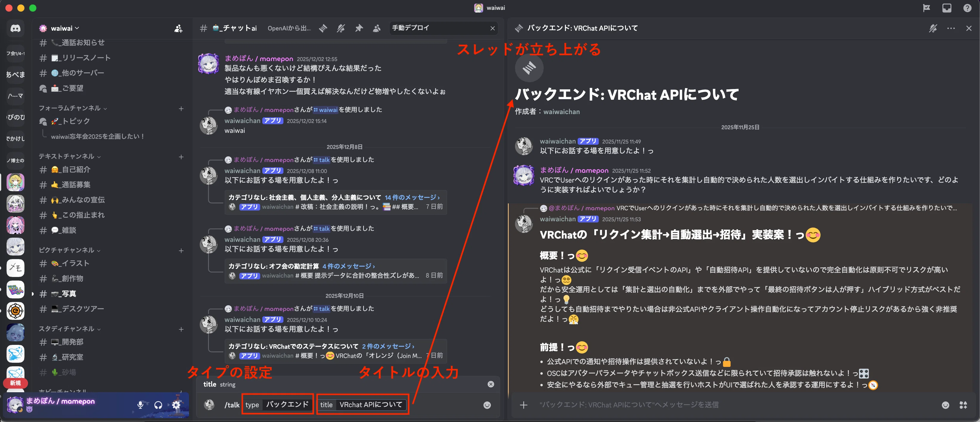Toggle channel notification mute bell in チャットai header
Viewport: 980px width, 422px height.
pyautogui.click(x=341, y=28)
